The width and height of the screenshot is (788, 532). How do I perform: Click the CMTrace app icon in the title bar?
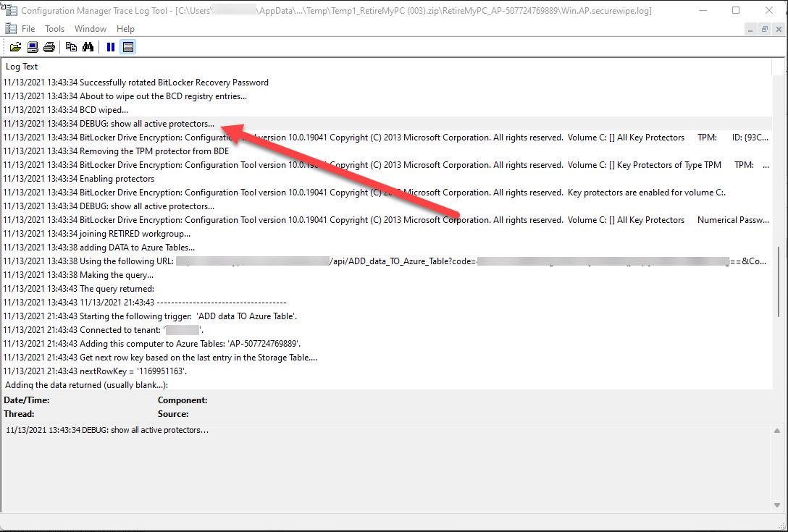point(10,11)
